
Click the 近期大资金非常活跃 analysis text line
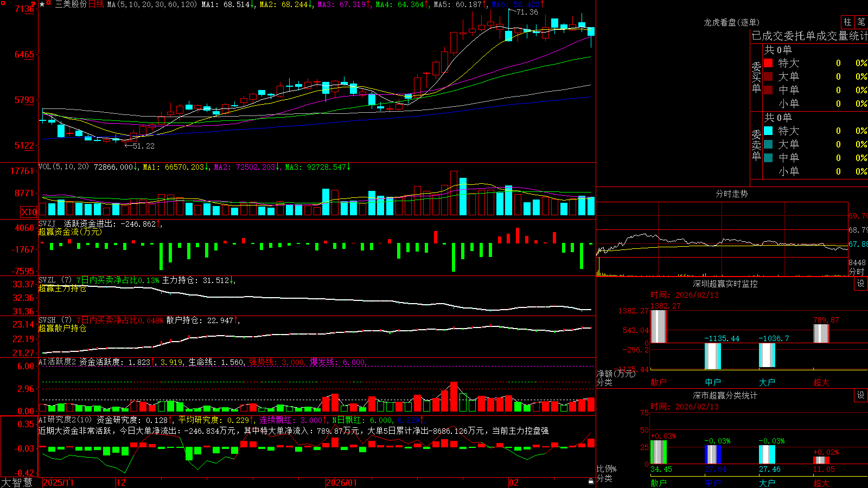point(293,431)
